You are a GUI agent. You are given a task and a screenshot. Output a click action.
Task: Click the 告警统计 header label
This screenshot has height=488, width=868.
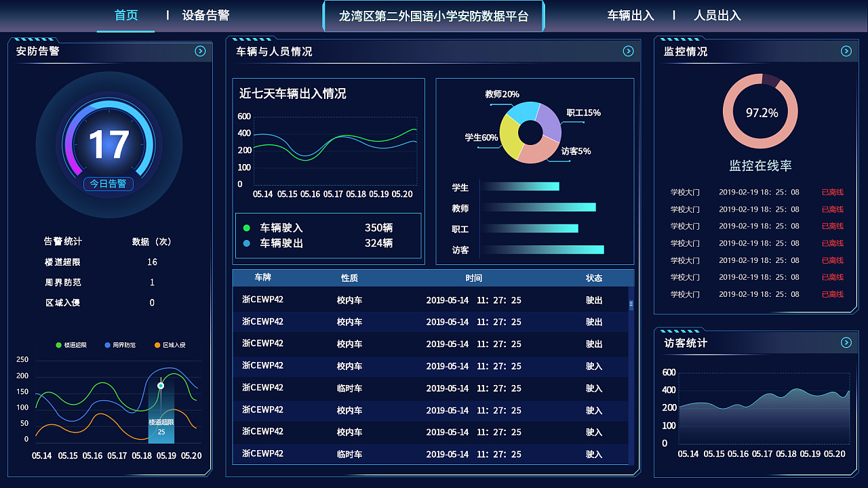click(x=63, y=241)
